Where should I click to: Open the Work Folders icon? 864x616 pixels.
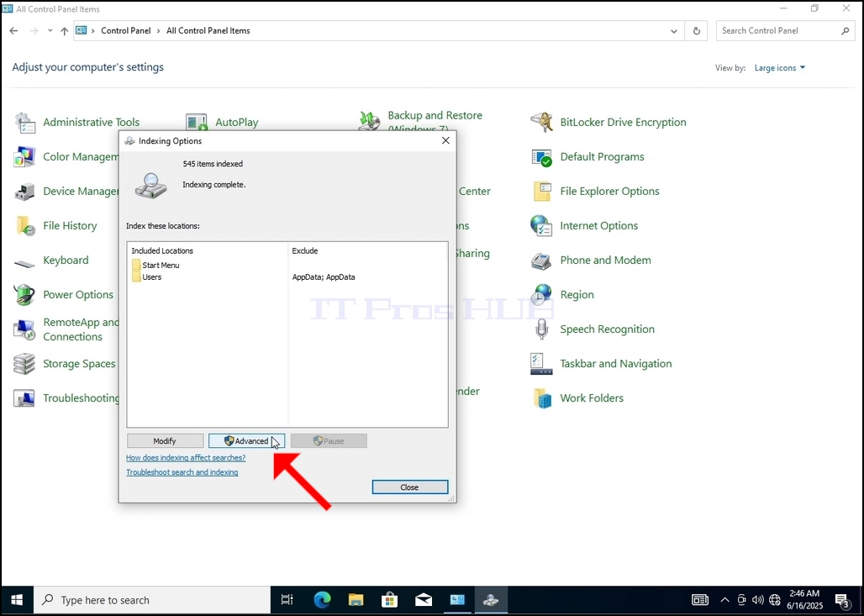pos(541,398)
